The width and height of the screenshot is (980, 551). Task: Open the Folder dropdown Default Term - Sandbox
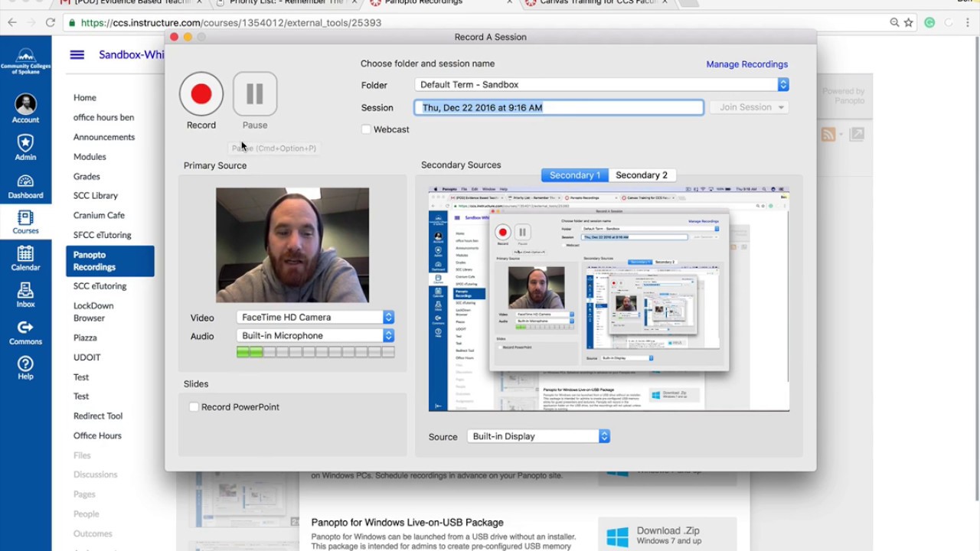coord(602,85)
